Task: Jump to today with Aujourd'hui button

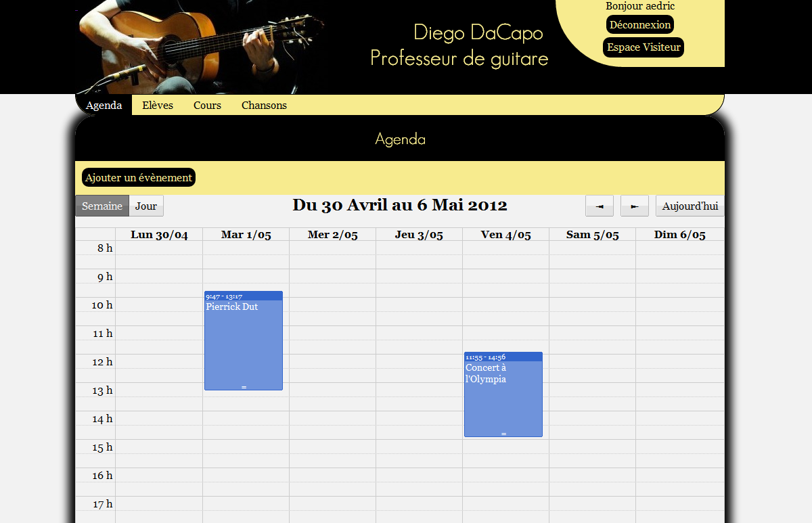Action: (x=690, y=206)
